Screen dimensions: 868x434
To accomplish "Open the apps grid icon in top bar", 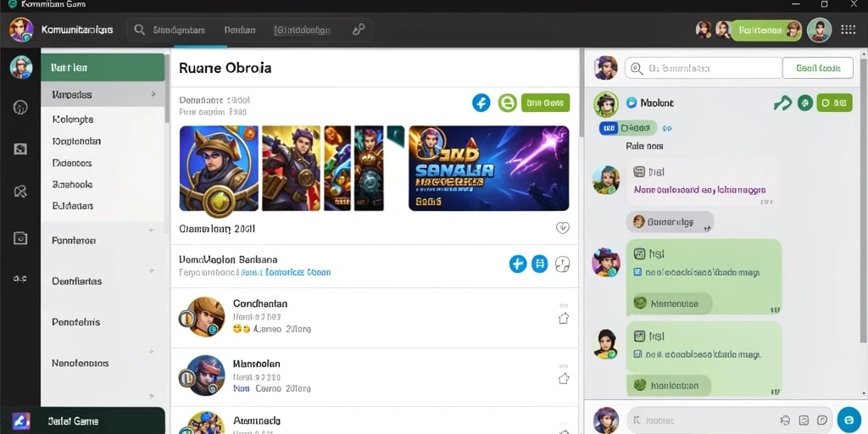I will click(848, 30).
